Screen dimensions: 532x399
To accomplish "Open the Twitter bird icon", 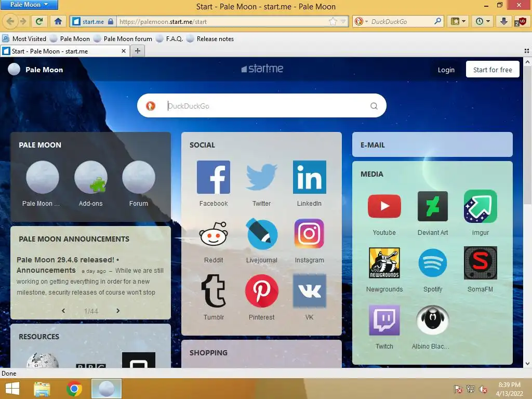I will tap(261, 177).
